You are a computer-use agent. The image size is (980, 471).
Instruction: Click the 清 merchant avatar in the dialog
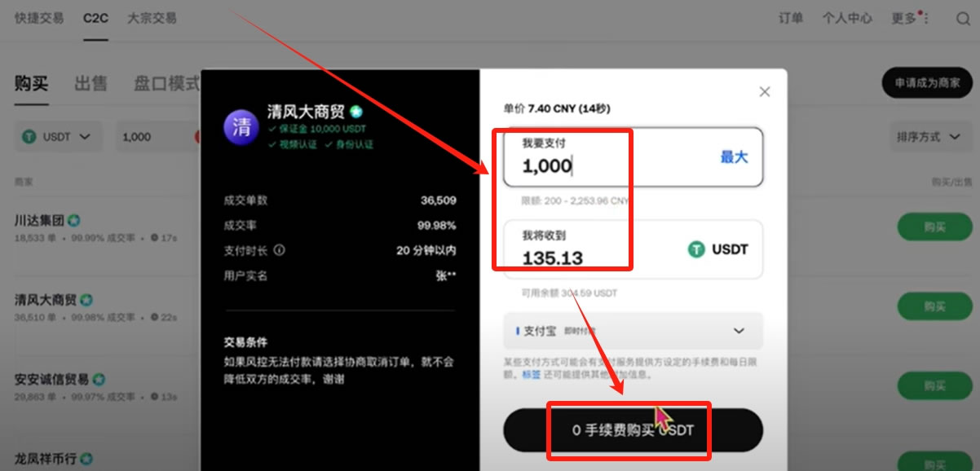point(241,127)
